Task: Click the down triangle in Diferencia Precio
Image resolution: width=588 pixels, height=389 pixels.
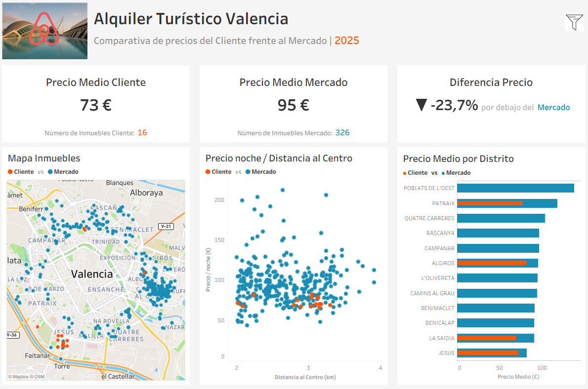Action: coord(421,105)
